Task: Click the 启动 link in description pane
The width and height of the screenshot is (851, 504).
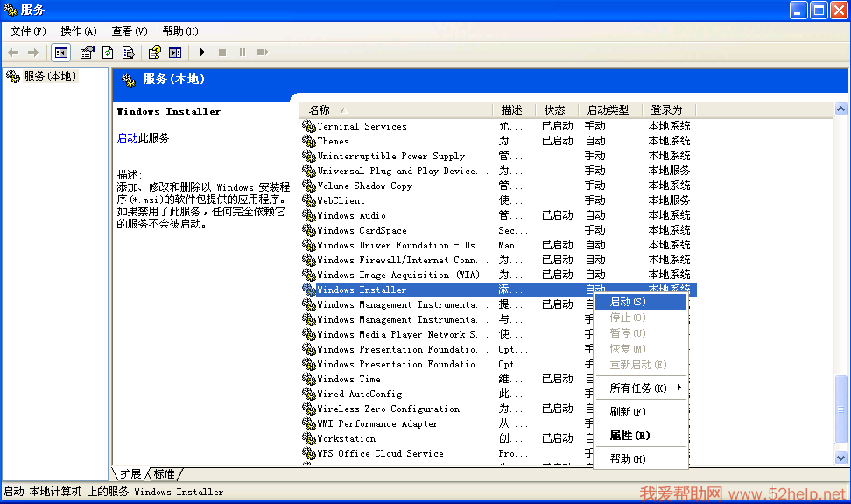Action: pyautogui.click(x=127, y=138)
